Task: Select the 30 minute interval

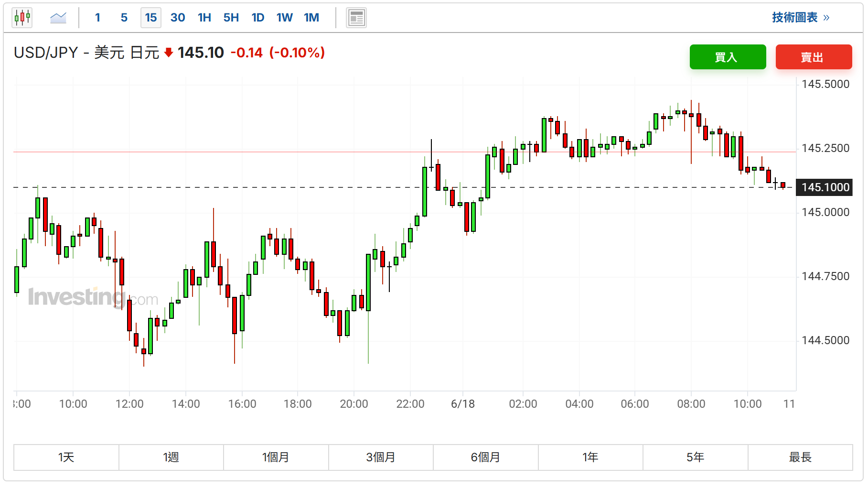Action: (178, 18)
